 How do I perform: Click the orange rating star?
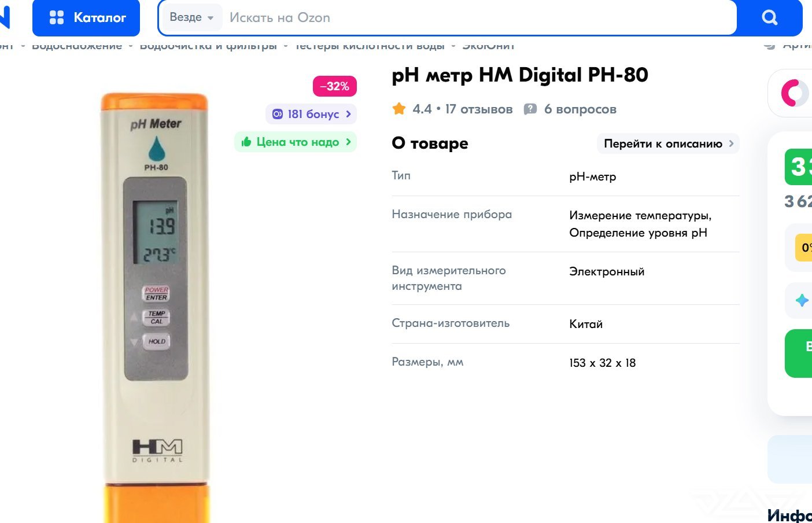[x=399, y=109]
